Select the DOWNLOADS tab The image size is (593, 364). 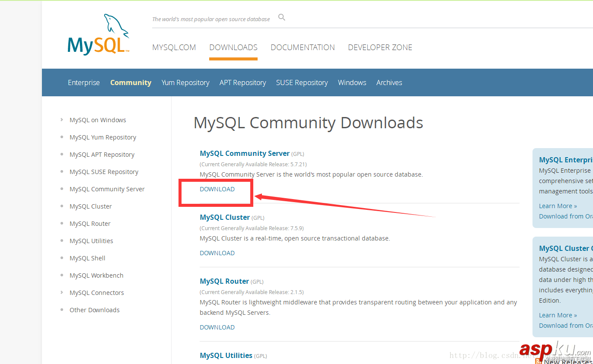233,47
